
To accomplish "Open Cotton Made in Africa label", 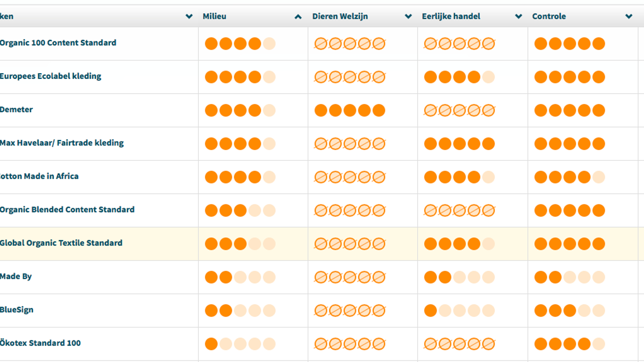I will (39, 176).
